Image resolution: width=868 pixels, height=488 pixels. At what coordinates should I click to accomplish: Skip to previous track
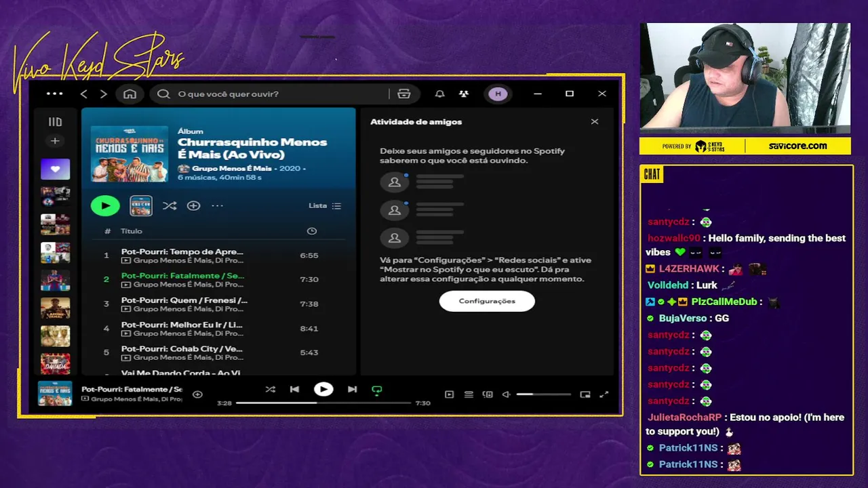(x=294, y=390)
